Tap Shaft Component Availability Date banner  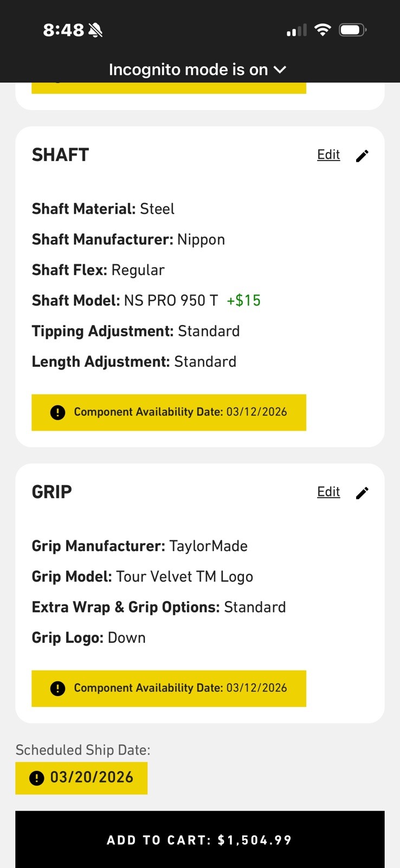pyautogui.click(x=169, y=412)
